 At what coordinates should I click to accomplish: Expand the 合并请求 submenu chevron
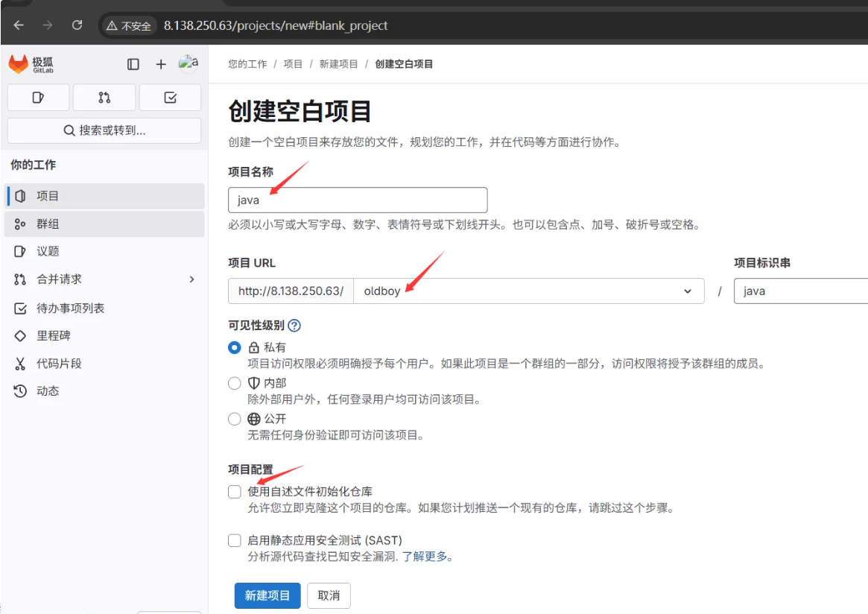pos(191,279)
